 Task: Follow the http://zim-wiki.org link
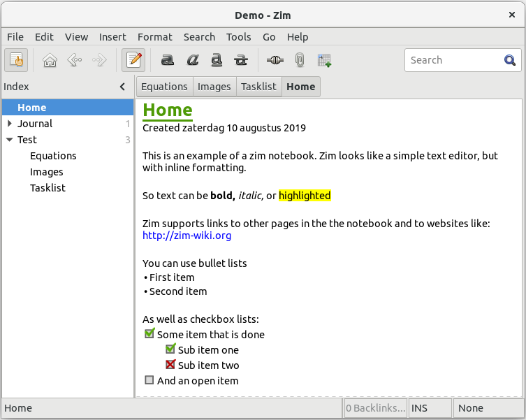pos(187,236)
